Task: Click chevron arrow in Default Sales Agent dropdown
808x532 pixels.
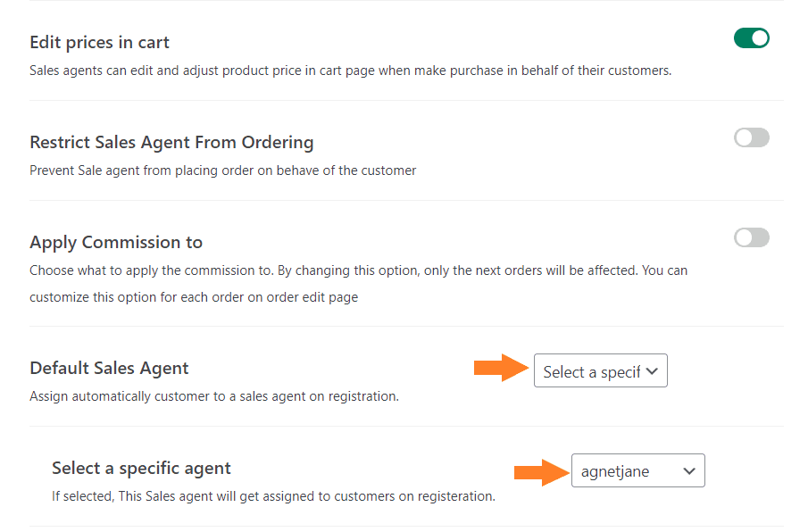Action: click(652, 370)
